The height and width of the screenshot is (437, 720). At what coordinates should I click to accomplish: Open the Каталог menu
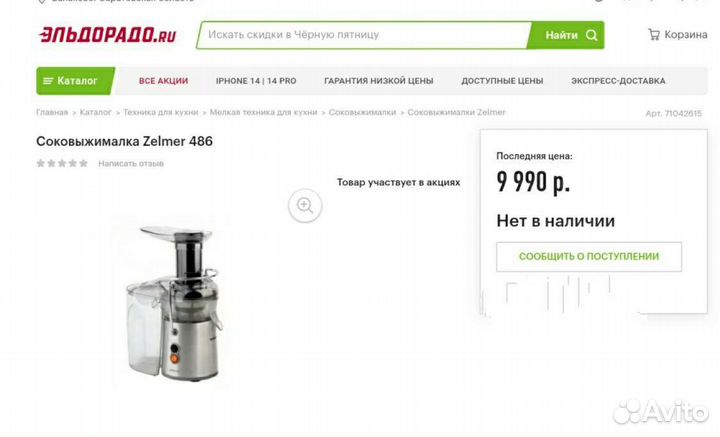pos(75,81)
